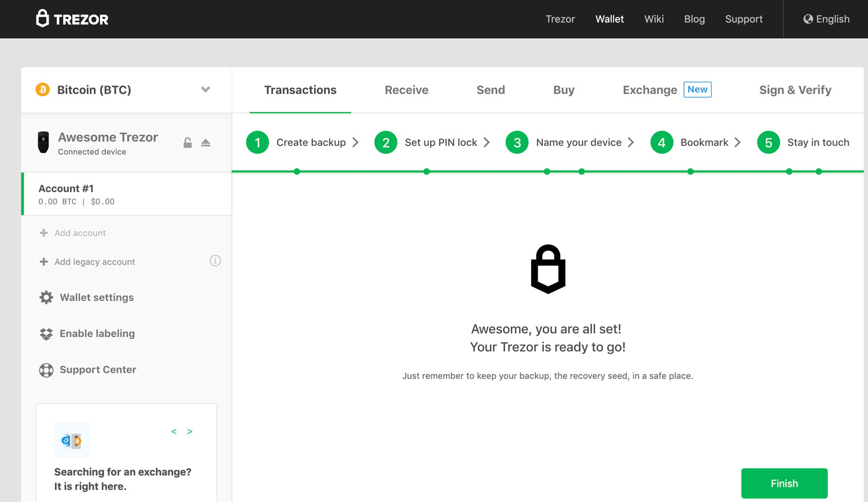Click chevron after Create backup
The height and width of the screenshot is (502, 868).
coord(355,142)
